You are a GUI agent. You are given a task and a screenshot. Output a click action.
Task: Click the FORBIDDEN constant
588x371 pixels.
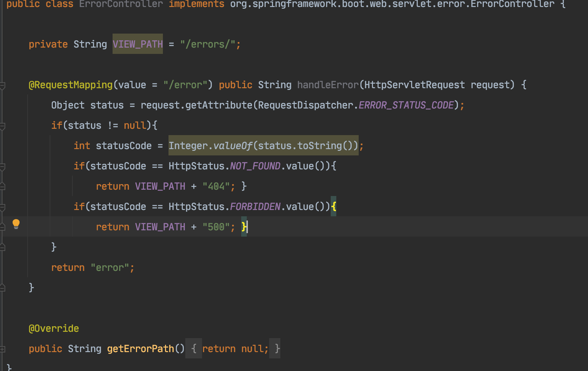point(255,206)
